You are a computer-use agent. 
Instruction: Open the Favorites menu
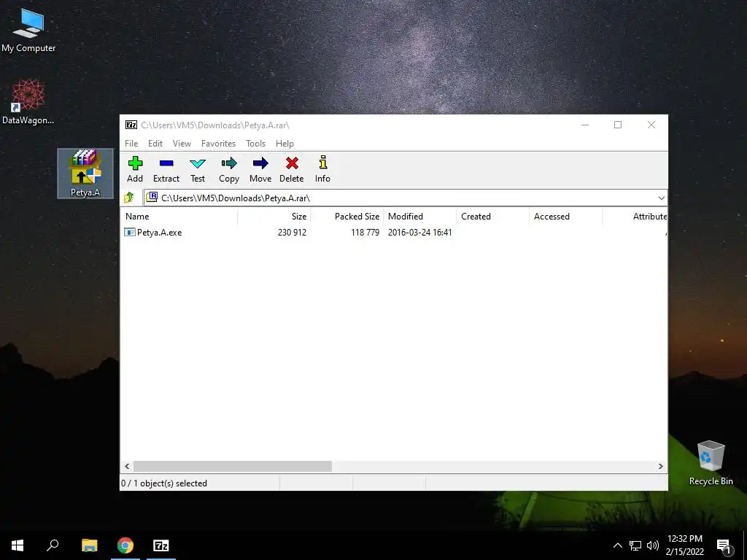point(218,144)
